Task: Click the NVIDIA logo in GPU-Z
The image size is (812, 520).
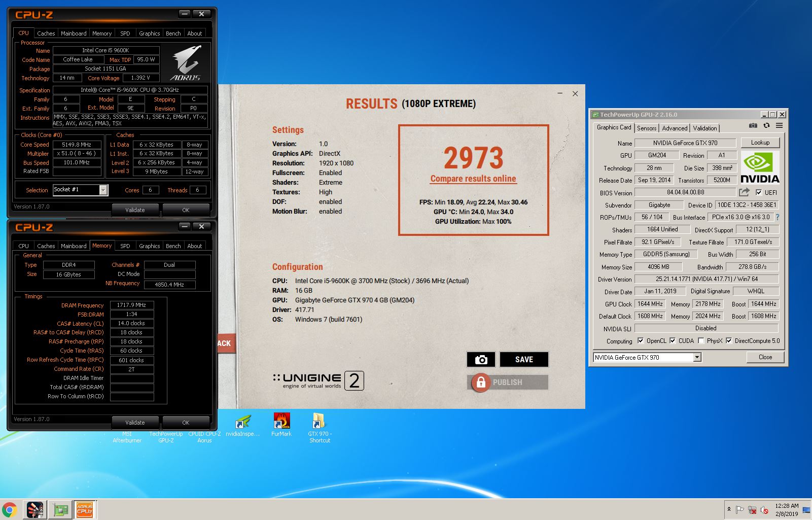Action: 760,167
